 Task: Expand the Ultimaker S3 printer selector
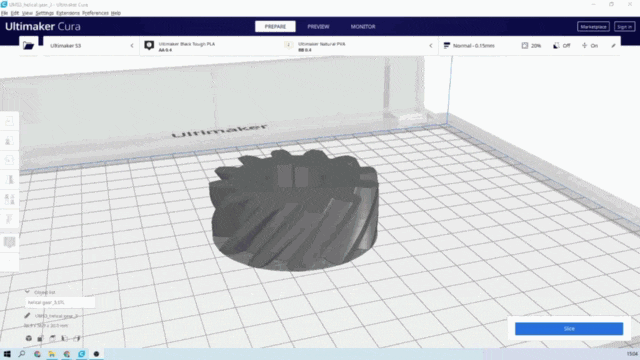tap(91, 46)
